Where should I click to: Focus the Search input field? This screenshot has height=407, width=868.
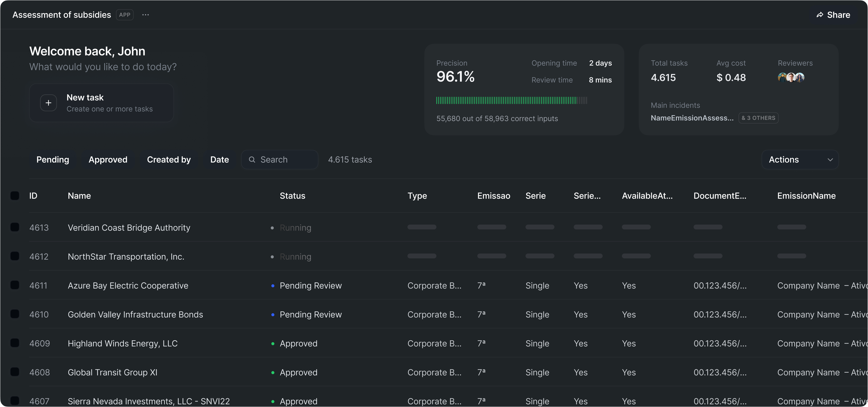click(x=287, y=159)
